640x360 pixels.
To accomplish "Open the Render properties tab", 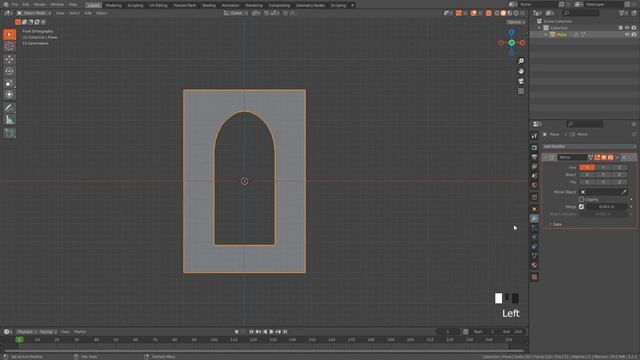I will pyautogui.click(x=534, y=148).
